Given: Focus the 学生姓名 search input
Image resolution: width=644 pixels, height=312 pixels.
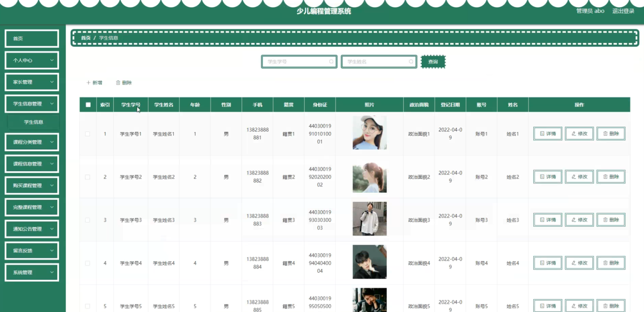Looking at the screenshot, I should (x=379, y=62).
